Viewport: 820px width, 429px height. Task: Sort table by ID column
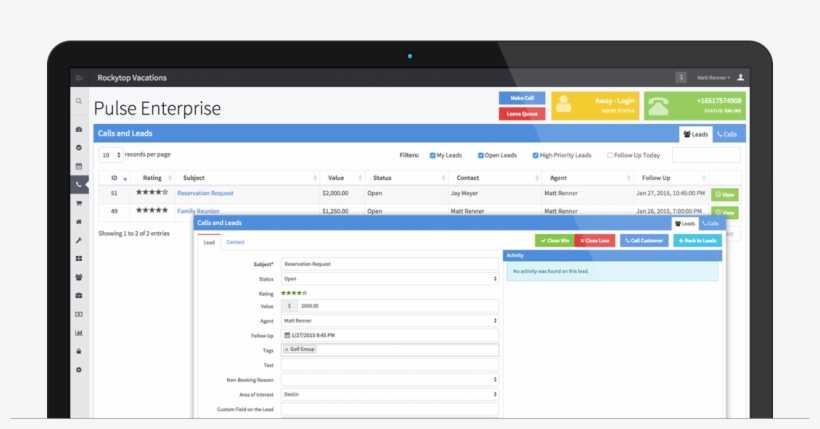114,178
